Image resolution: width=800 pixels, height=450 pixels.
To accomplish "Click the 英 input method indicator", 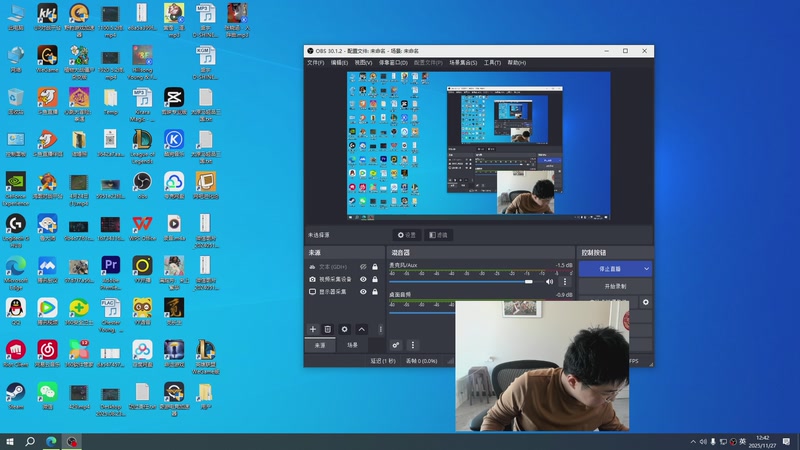I will (742, 442).
